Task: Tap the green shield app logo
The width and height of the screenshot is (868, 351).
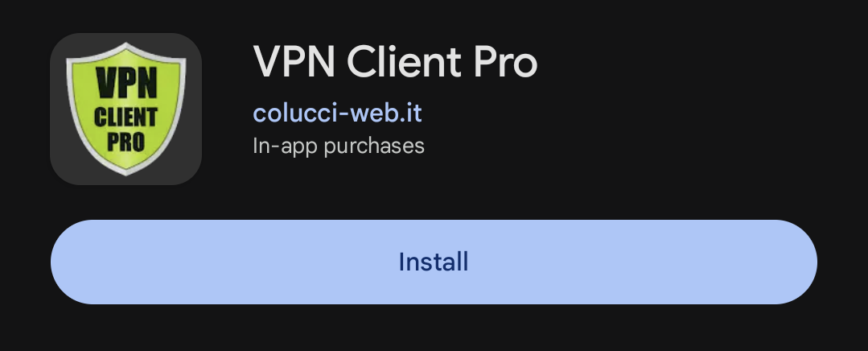Action: [125, 109]
